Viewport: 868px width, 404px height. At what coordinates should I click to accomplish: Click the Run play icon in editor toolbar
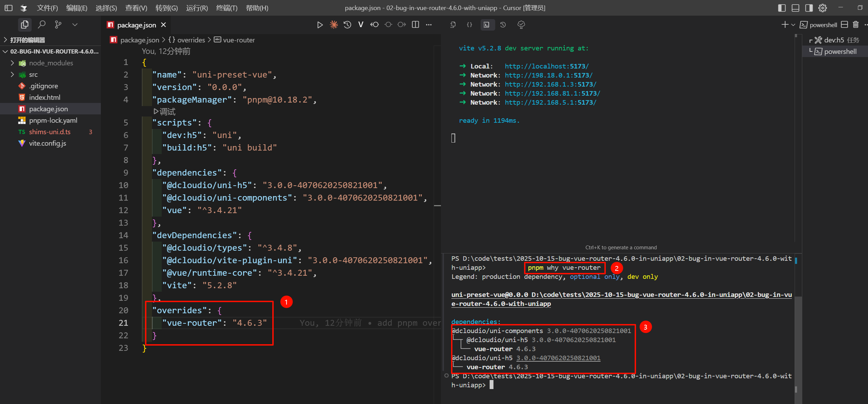tap(320, 25)
